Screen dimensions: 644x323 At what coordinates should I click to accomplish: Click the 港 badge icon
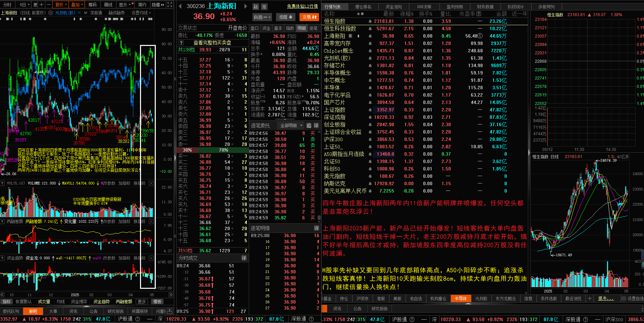click(x=264, y=6)
